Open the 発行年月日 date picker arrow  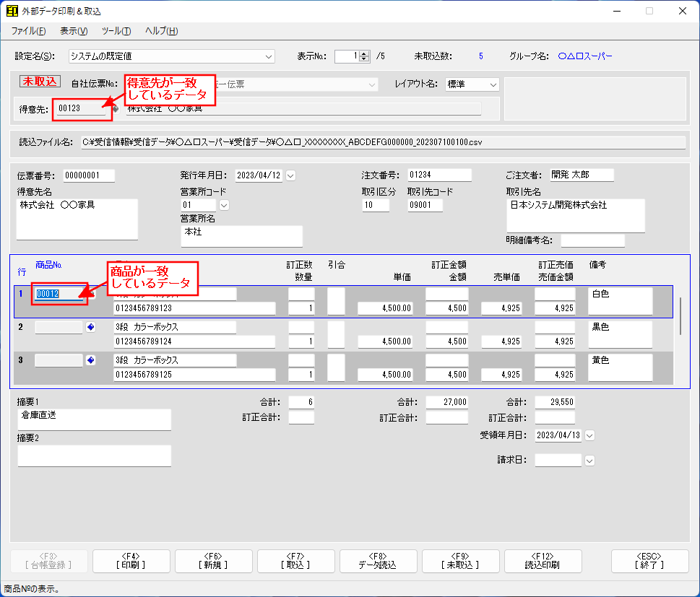tap(290, 176)
